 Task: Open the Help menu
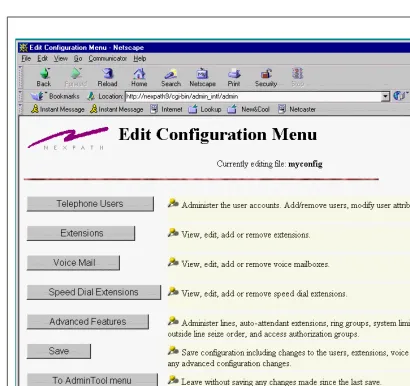pyautogui.click(x=140, y=59)
